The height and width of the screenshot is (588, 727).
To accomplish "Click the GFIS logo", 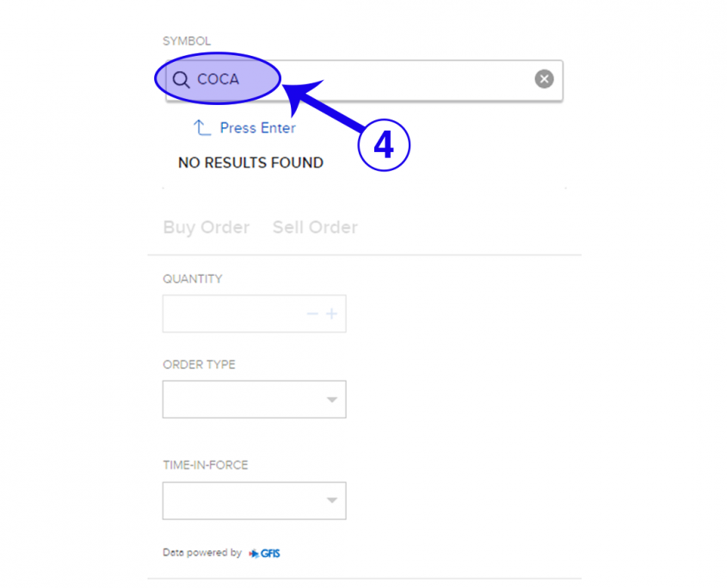I will coord(265,554).
